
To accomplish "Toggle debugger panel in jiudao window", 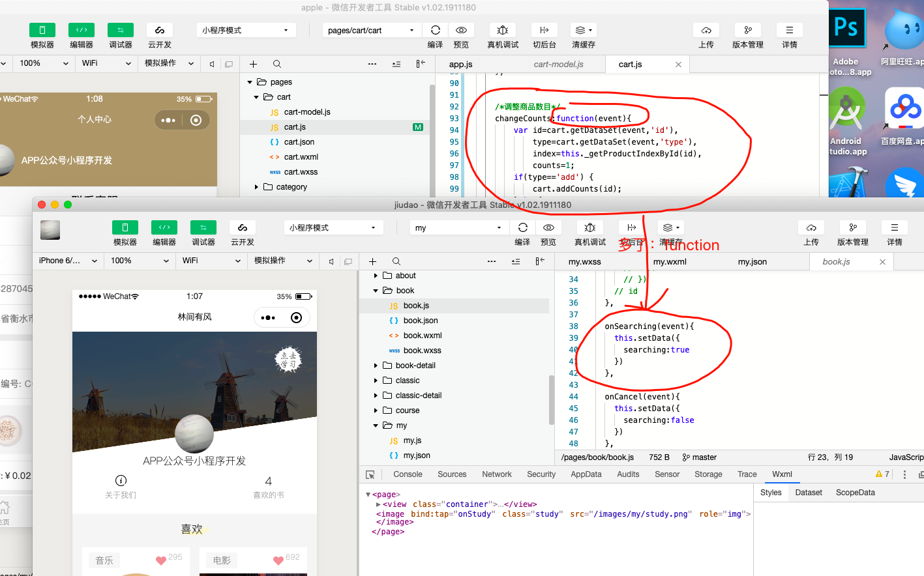I will [203, 227].
